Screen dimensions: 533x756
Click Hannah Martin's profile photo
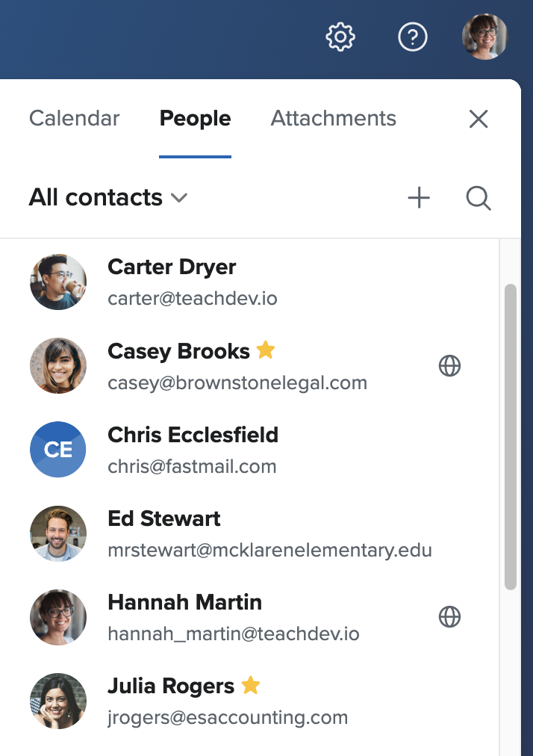58,617
